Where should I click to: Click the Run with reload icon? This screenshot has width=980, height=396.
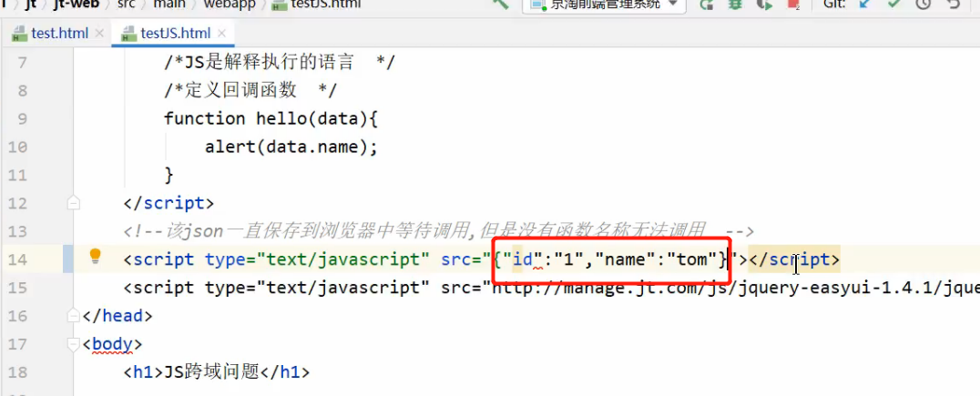[707, 5]
